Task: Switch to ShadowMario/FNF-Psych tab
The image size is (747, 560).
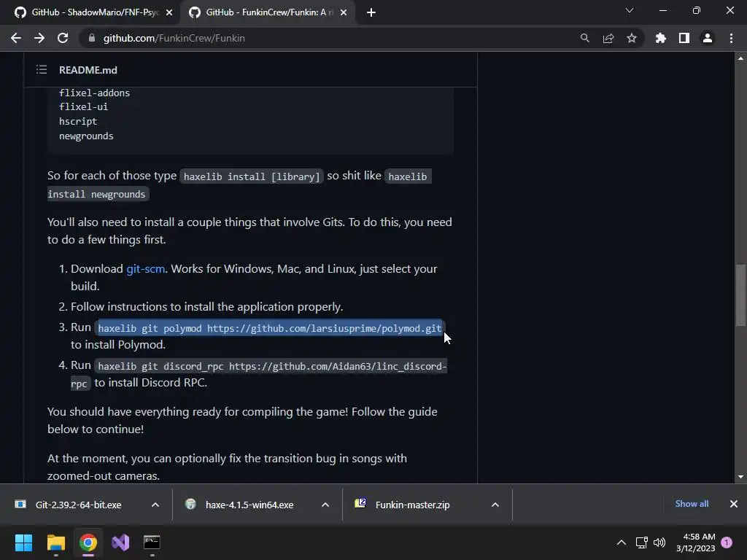Action: pos(90,13)
